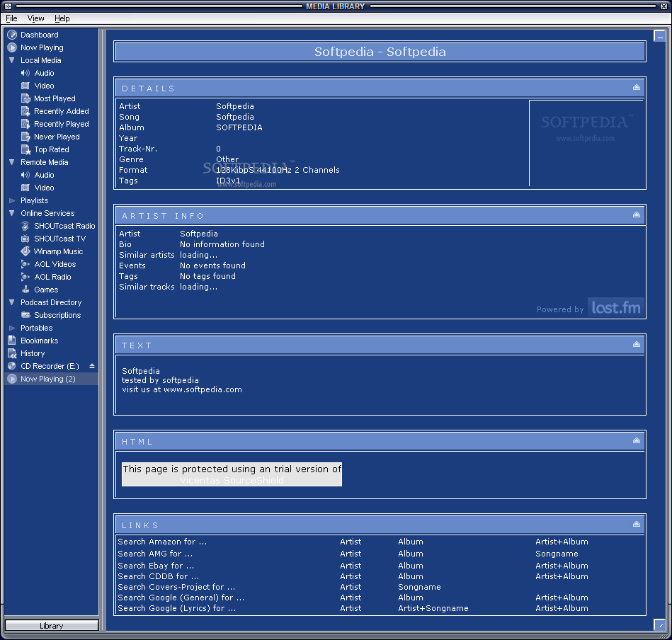
Task: Open Local Media Video film icon
Action: [x=25, y=86]
